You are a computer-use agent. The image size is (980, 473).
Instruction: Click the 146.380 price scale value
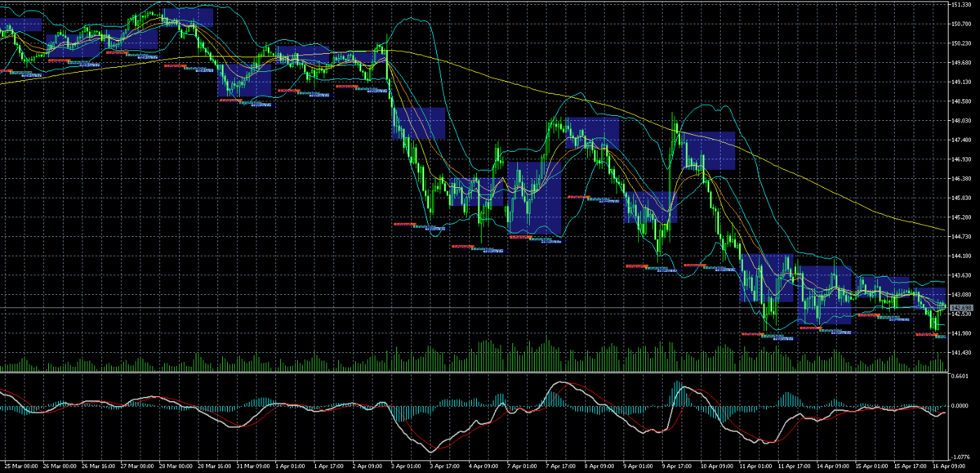coord(962,178)
